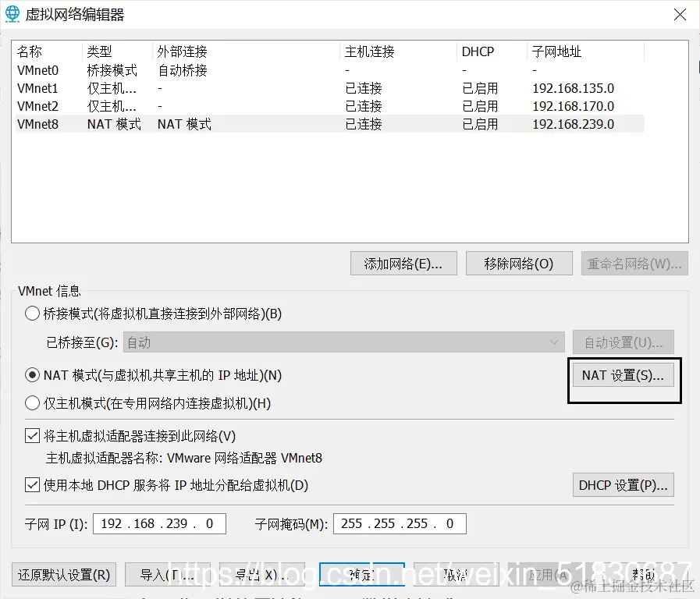Select the 仅主机模式 radio button

(32, 403)
